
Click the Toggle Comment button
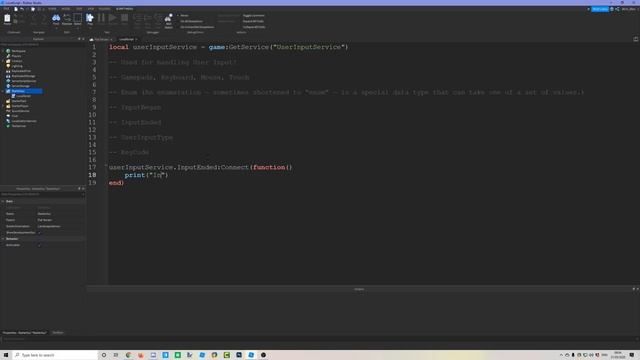(253, 16)
